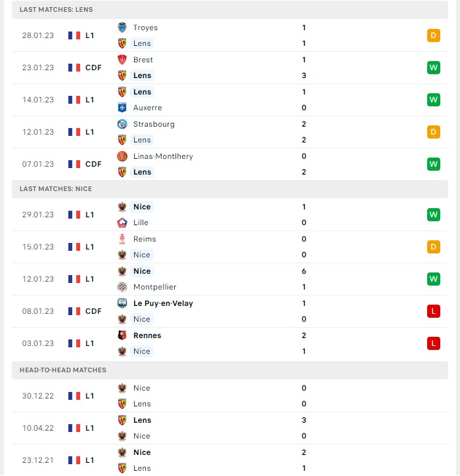Click the win badge for Brest vs Lens
Viewport: 460px width, 476px height.
[434, 68]
